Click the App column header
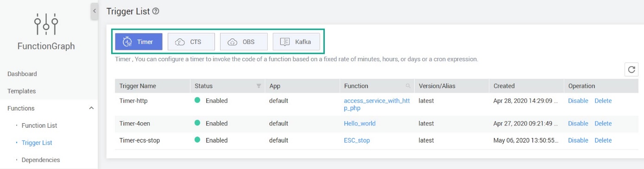The width and height of the screenshot is (644, 169). point(275,86)
